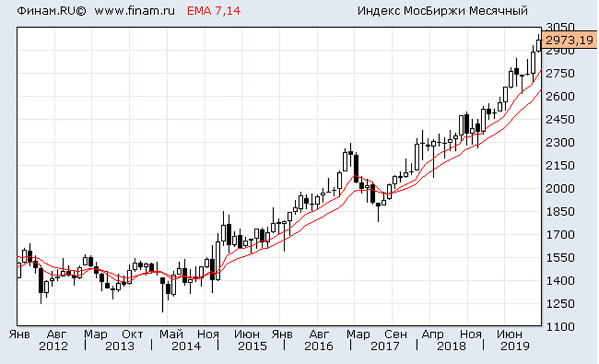Screen dimensions: 599x364
Task: Select the Май month label
Action: point(171,333)
